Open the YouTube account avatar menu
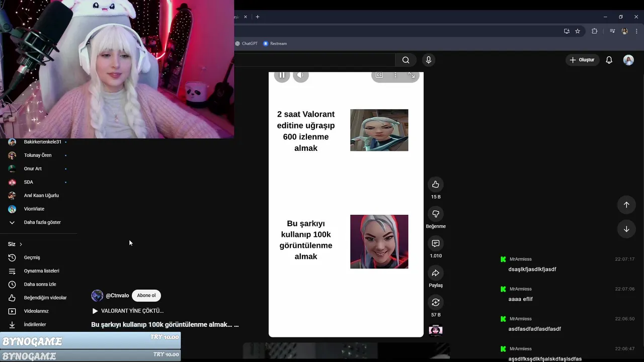Image resolution: width=644 pixels, height=362 pixels. coord(628,60)
